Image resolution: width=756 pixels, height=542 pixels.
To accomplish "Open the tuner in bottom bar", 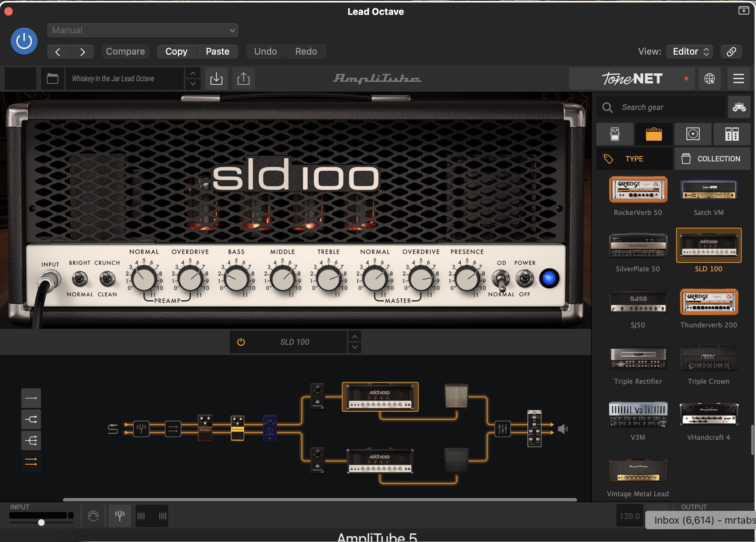I will [120, 516].
